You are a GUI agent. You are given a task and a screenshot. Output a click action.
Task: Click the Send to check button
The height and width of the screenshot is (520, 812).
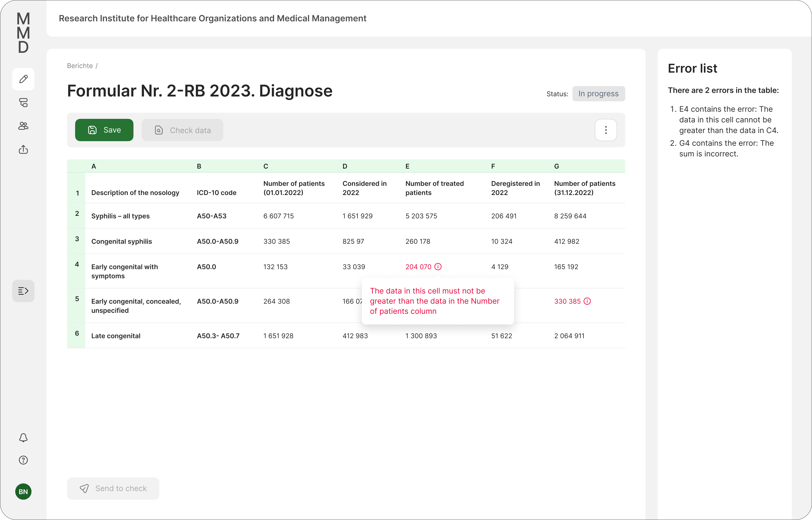click(113, 488)
